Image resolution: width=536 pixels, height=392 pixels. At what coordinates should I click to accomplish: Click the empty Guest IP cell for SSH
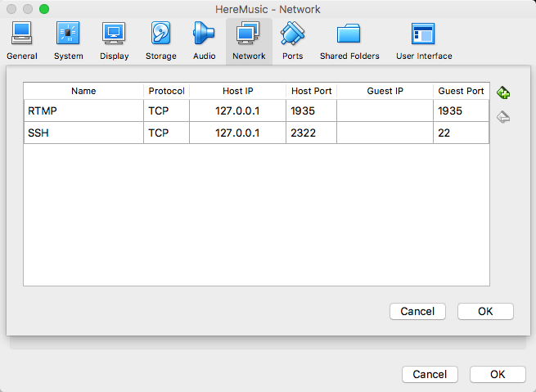pos(385,133)
